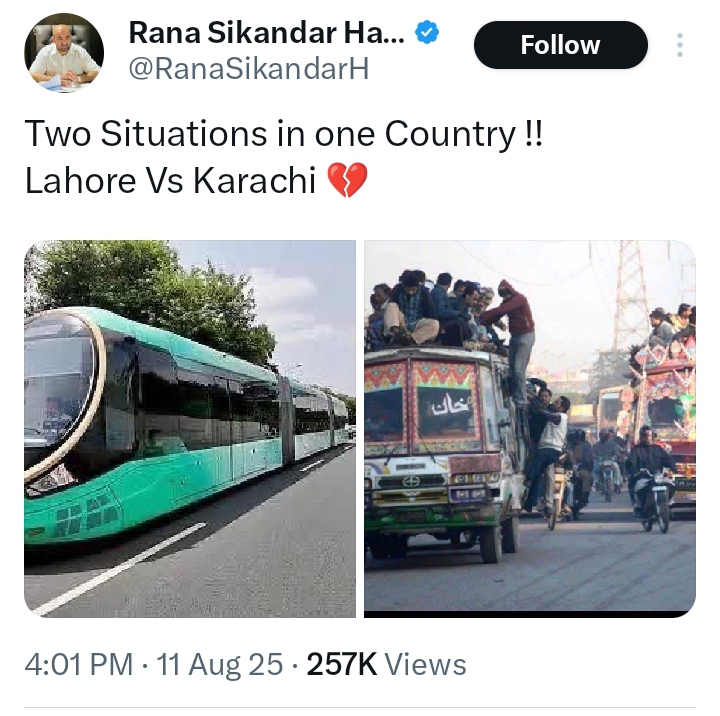Follow the RanaSikandarH account

click(561, 45)
